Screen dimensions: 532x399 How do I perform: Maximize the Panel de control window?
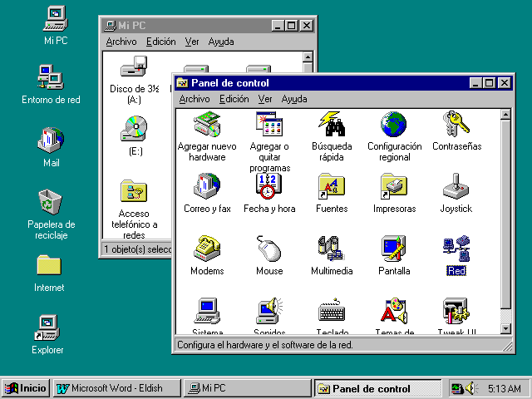point(490,83)
